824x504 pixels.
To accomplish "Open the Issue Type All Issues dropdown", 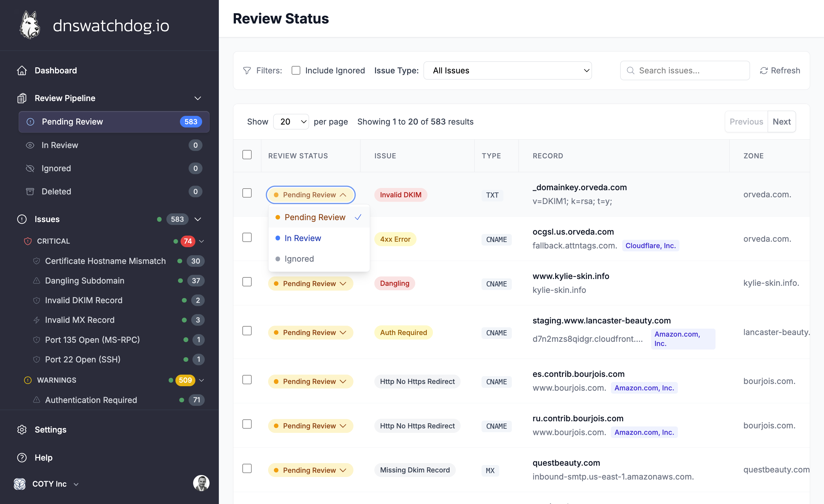I will pos(507,70).
